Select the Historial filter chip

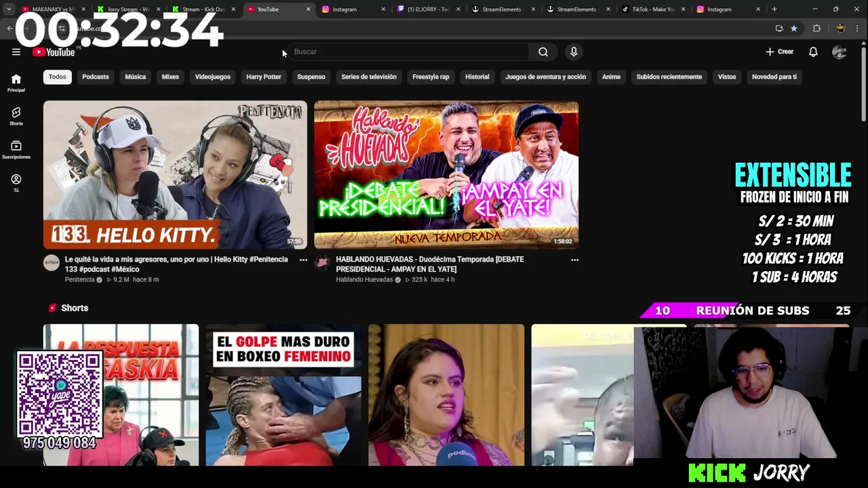[477, 77]
